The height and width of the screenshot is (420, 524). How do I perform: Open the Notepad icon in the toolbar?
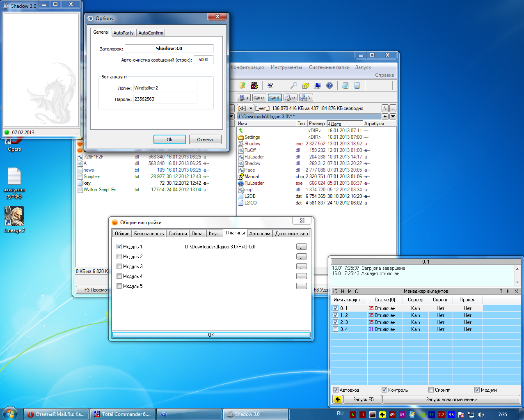tap(345, 85)
